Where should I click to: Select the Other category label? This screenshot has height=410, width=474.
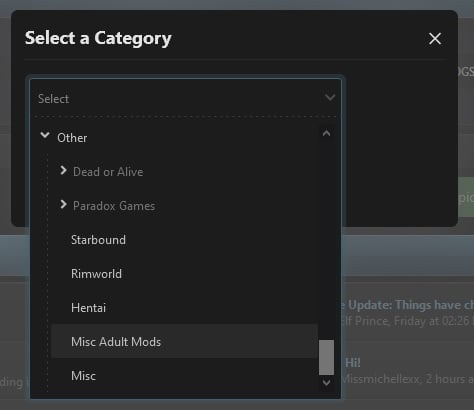click(x=72, y=138)
